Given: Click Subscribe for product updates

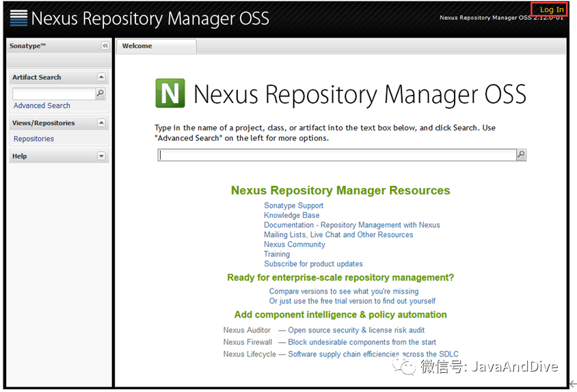Looking at the screenshot, I should click(313, 264).
